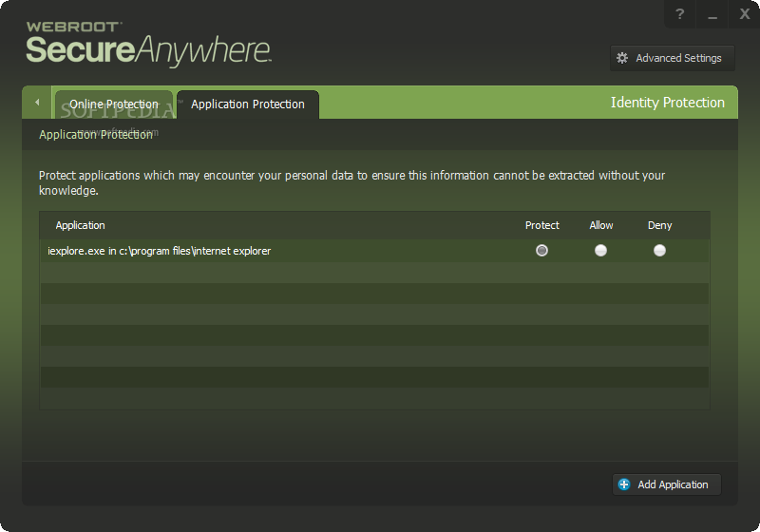760x532 pixels.
Task: Minimize the SecureAnywhere window
Action: click(712, 14)
